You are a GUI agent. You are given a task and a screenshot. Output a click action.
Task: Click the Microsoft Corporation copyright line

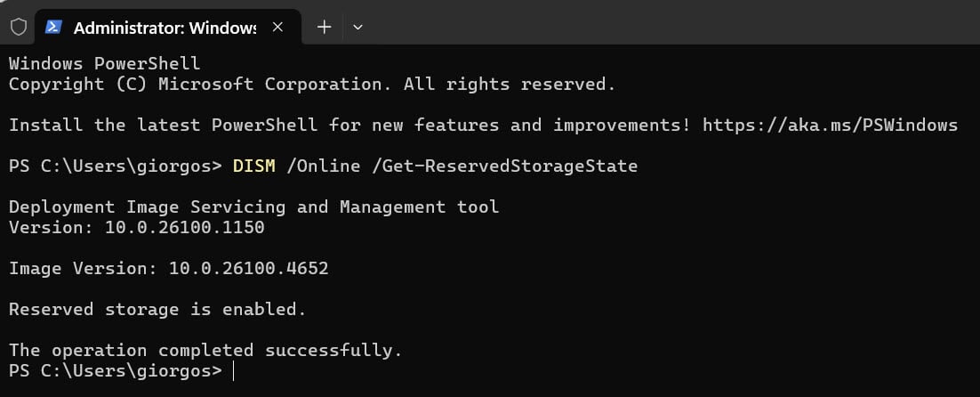(311, 84)
